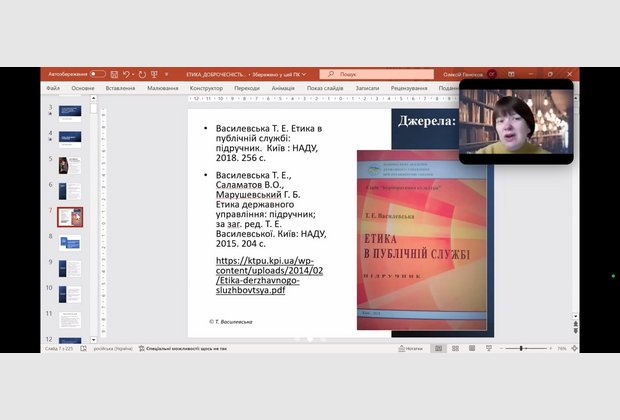The height and width of the screenshot is (420, 620).
Task: Click first bullet Василевська Етика в публічній службі
Action: click(x=268, y=143)
